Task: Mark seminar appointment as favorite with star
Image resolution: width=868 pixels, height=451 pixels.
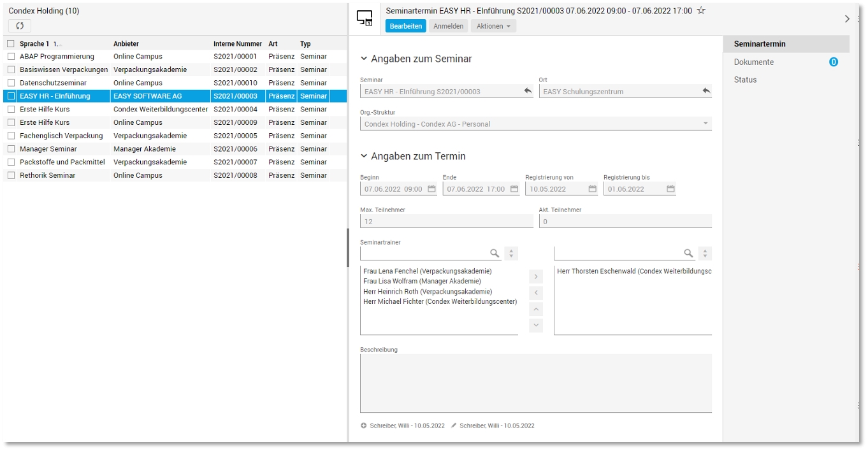Action: [x=701, y=11]
